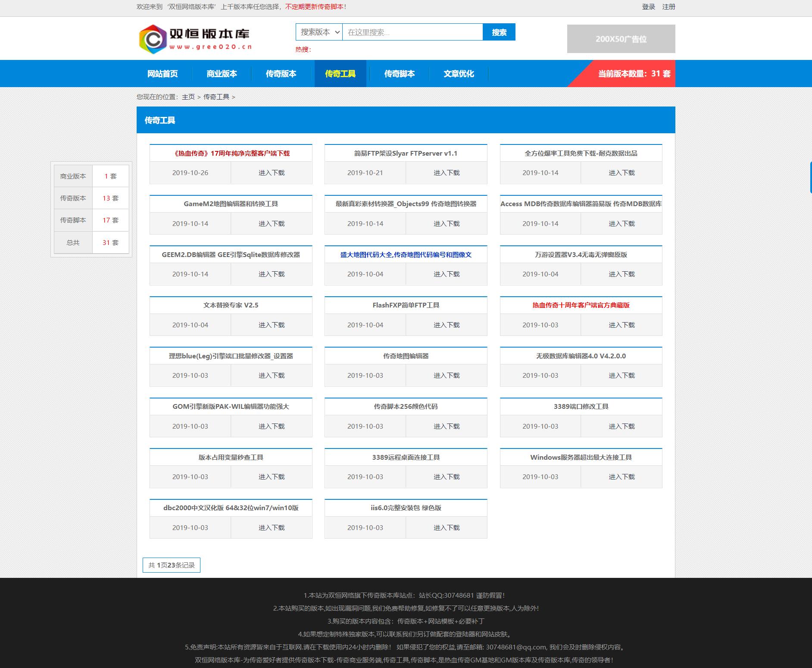The image size is (812, 668).
Task: Open 简易FTP架设Slyar FTPserver v1.1 entry
Action: pyautogui.click(x=406, y=154)
